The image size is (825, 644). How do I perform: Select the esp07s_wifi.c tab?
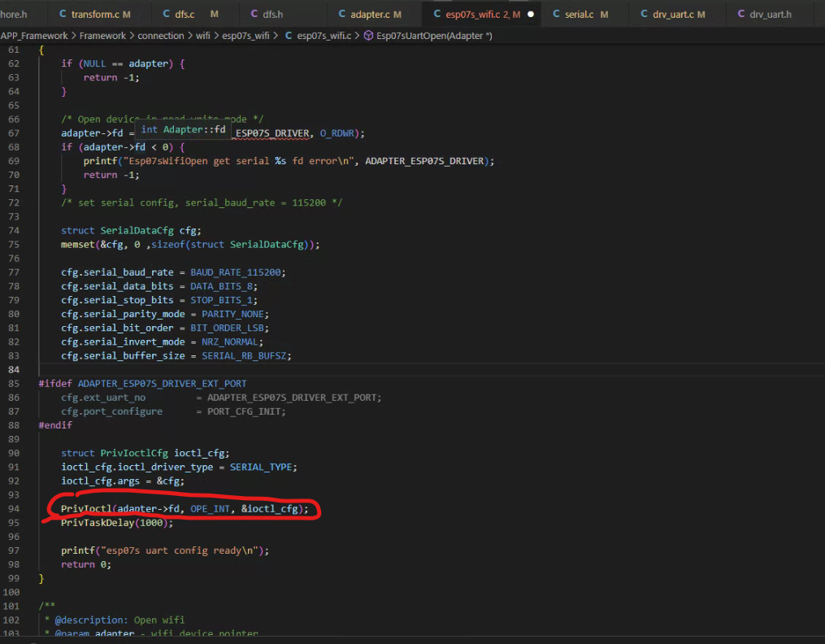[483, 14]
